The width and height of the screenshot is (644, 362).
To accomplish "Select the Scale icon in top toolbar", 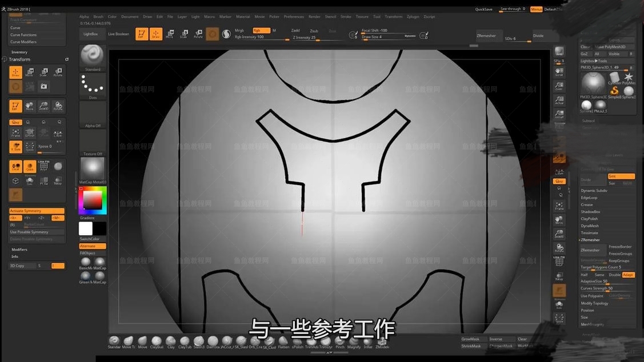I will (x=183, y=34).
